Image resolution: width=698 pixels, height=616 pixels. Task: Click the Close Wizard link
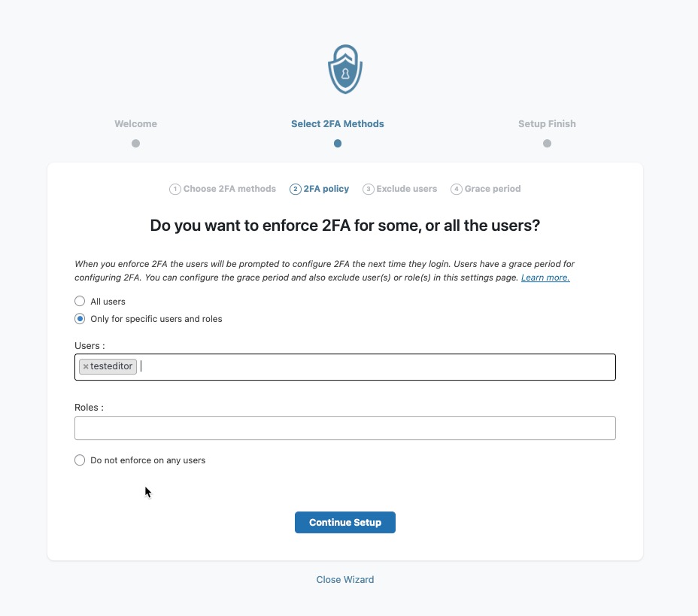tap(345, 580)
